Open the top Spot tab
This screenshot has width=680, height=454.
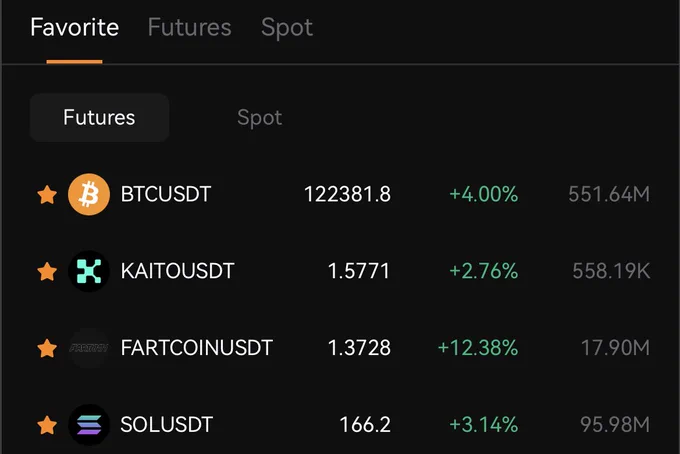pyautogui.click(x=287, y=28)
